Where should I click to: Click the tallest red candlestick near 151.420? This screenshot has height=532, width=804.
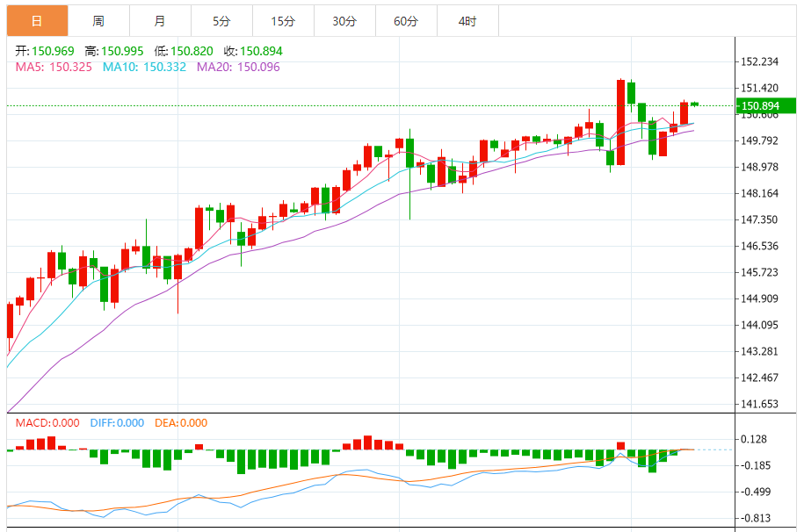pyautogui.click(x=620, y=122)
